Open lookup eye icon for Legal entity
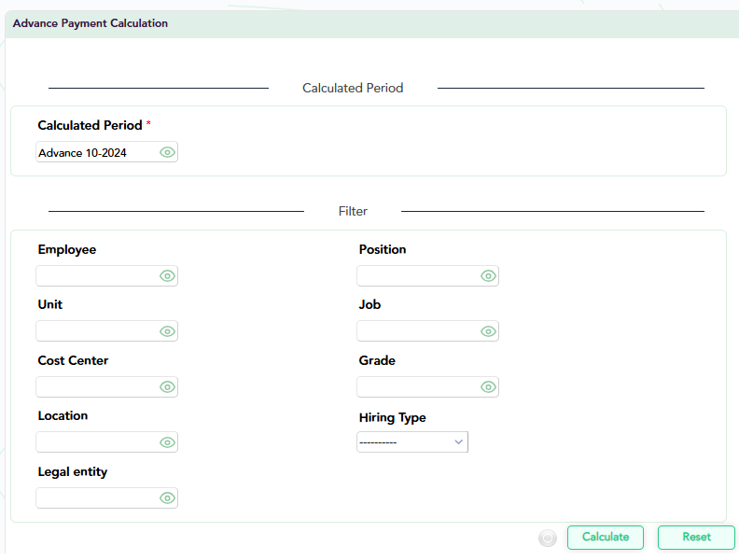Viewport: 739px width, 560px height. [167, 498]
